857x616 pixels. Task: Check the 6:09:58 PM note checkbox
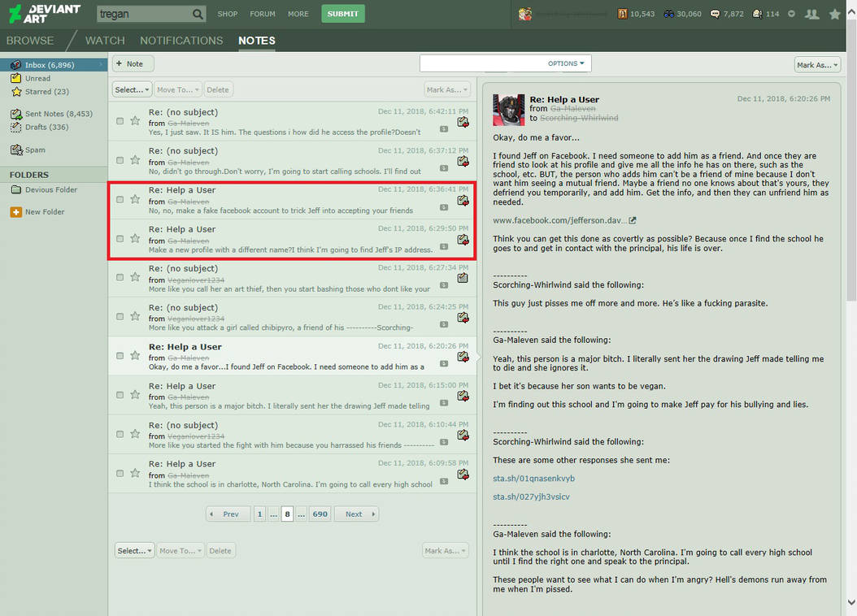(x=120, y=474)
